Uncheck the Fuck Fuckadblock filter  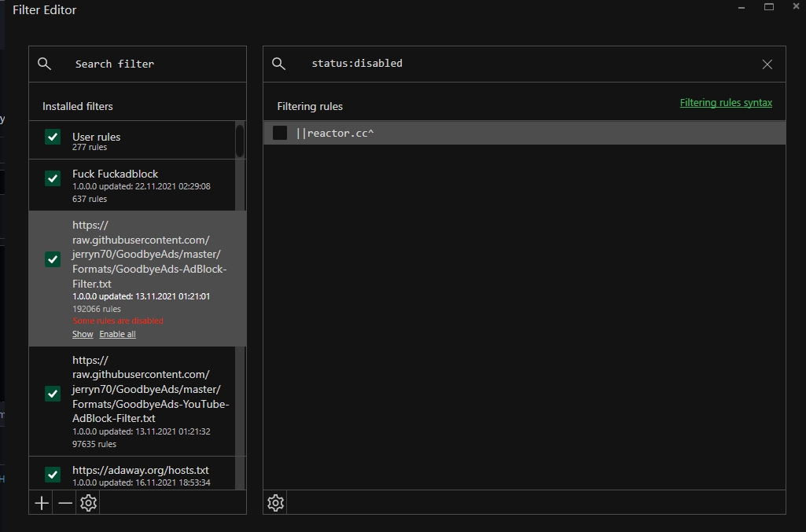(52, 178)
